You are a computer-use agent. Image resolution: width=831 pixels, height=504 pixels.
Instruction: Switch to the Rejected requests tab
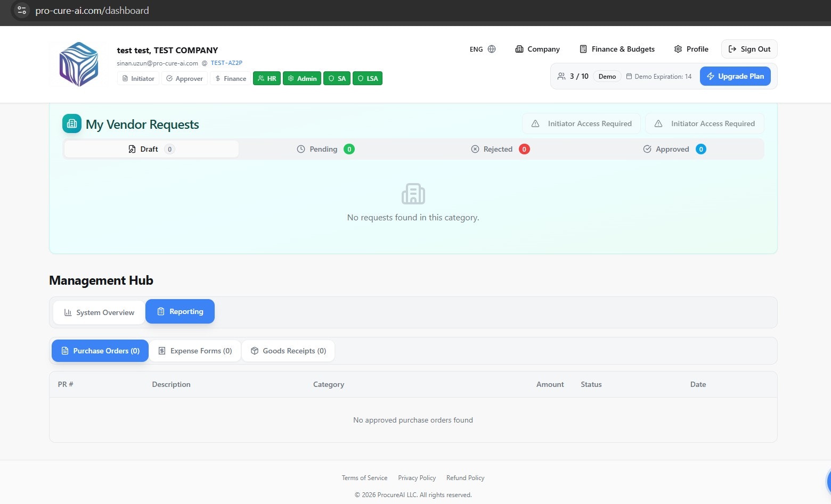pyautogui.click(x=500, y=149)
